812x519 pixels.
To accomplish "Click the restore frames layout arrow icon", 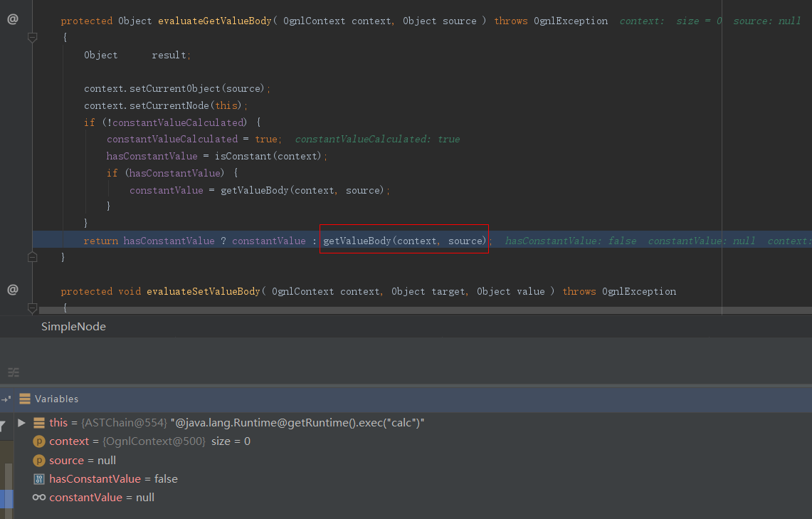I will coord(6,399).
